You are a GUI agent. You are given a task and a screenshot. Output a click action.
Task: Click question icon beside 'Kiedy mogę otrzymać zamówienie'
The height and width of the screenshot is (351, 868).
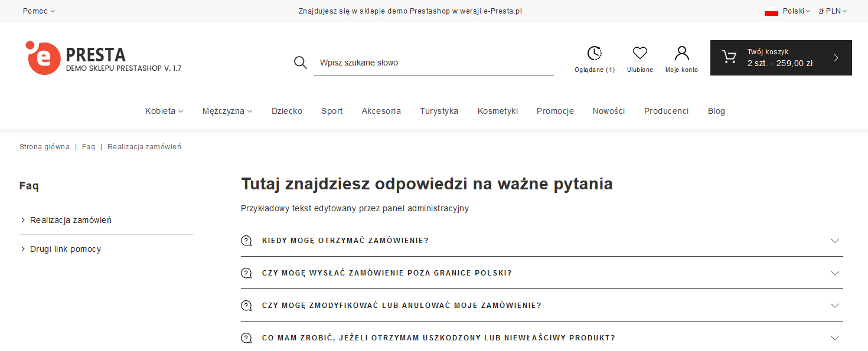pos(246,241)
